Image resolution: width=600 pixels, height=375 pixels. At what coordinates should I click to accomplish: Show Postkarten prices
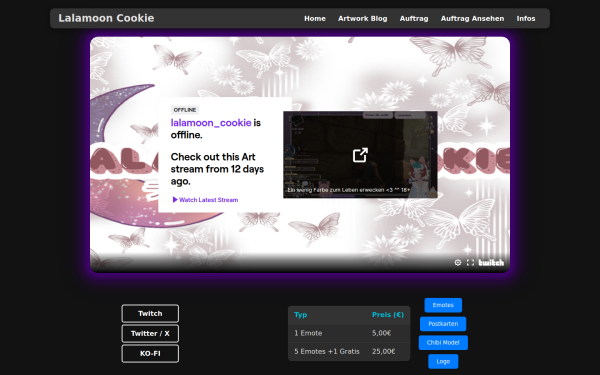click(x=443, y=324)
